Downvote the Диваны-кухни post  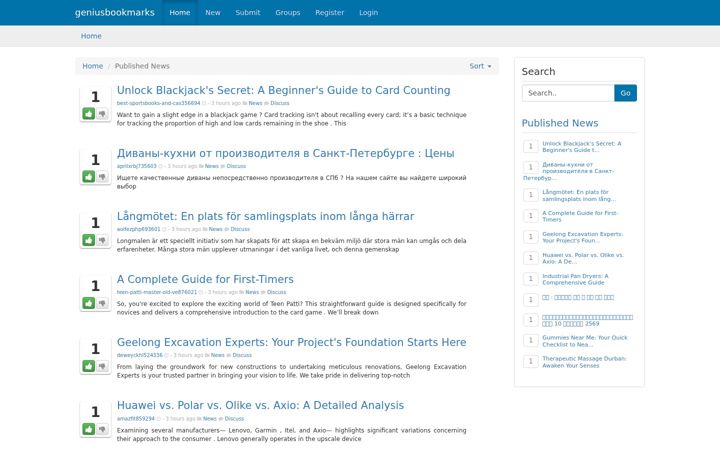102,176
